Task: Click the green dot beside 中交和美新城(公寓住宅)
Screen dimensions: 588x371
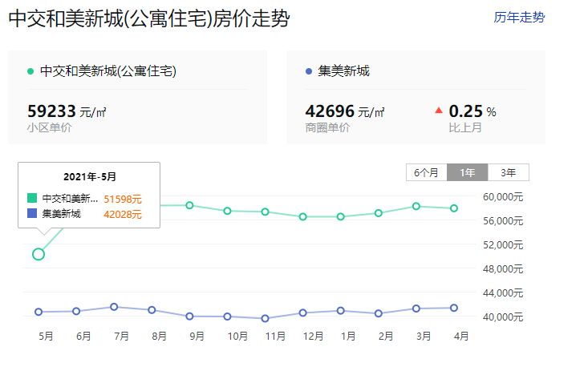Action: pyautogui.click(x=30, y=71)
